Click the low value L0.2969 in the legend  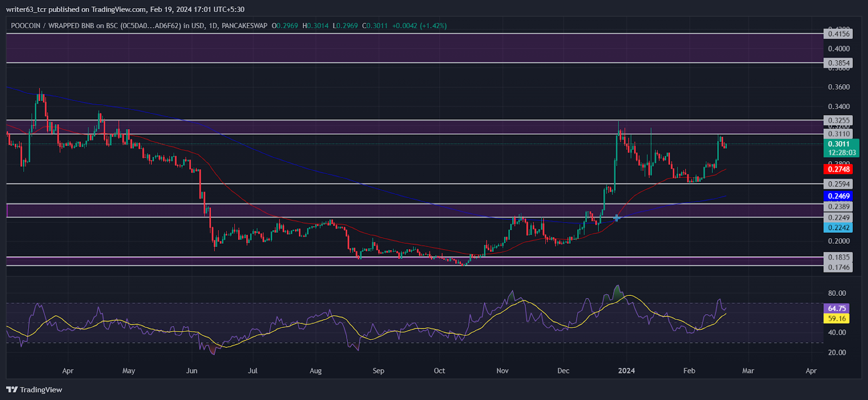[345, 26]
